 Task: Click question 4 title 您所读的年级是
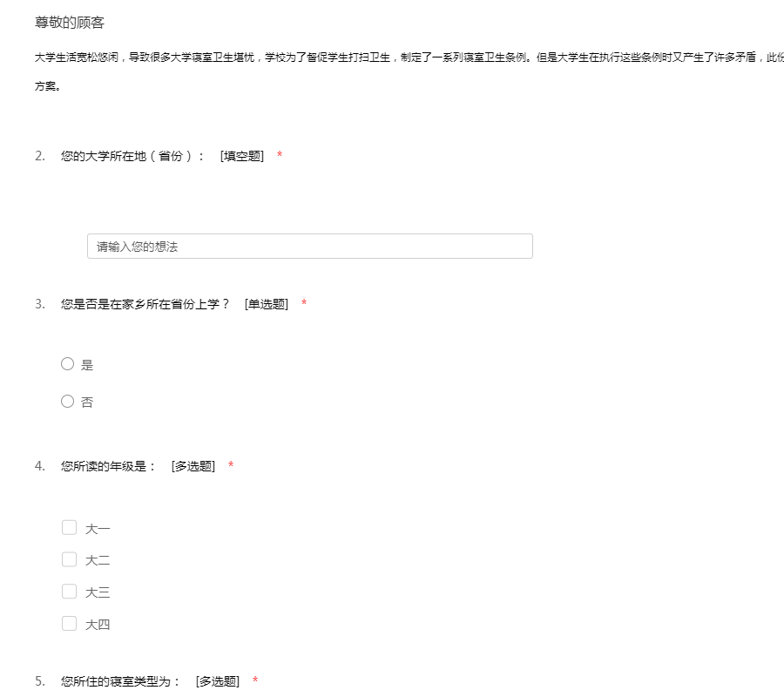(108, 466)
